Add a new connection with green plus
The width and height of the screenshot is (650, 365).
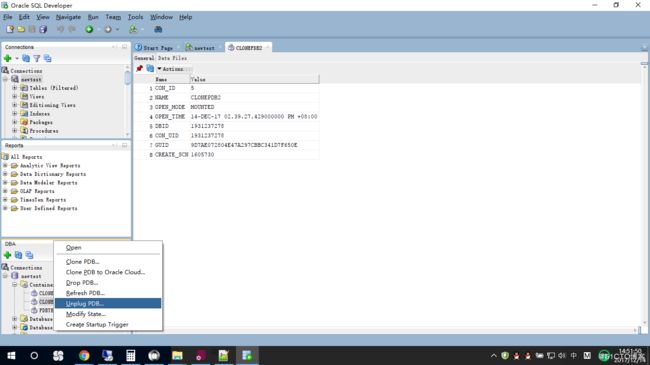7,58
